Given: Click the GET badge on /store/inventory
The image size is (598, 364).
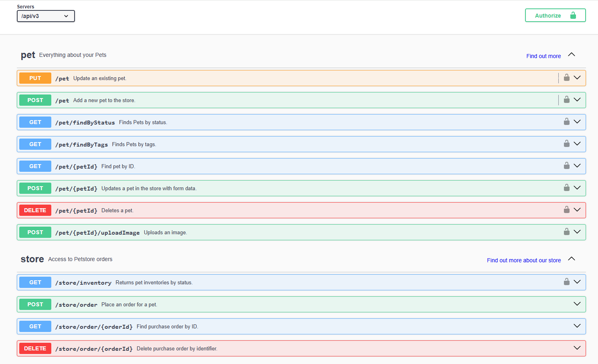Looking at the screenshot, I should pos(35,282).
